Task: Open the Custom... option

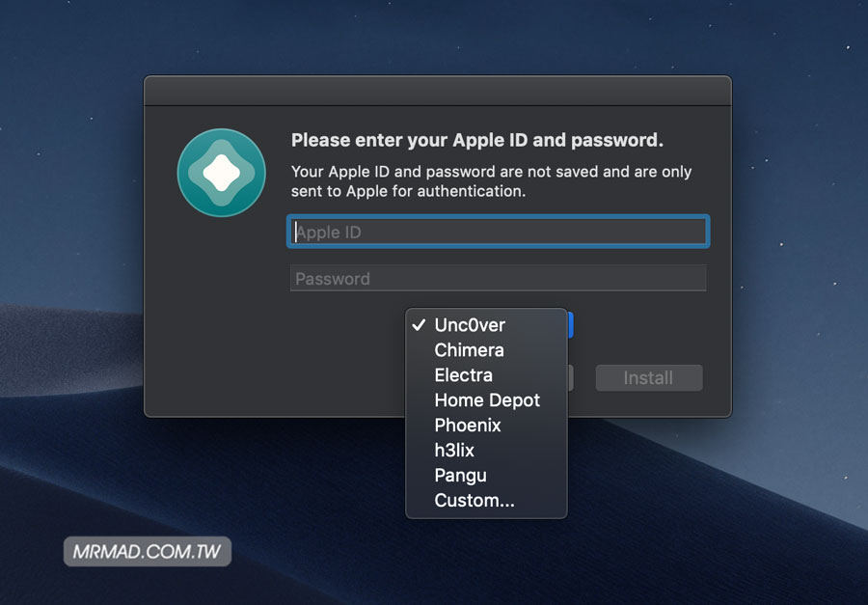Action: click(x=474, y=501)
